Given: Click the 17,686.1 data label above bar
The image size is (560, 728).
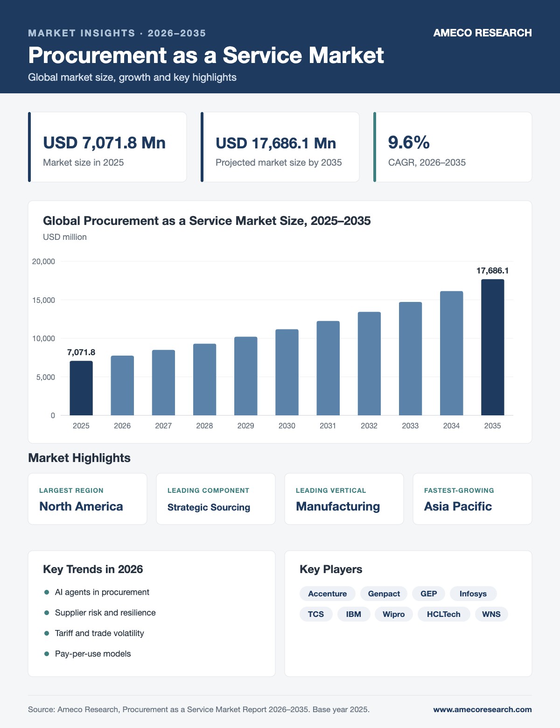Looking at the screenshot, I should pyautogui.click(x=492, y=271).
